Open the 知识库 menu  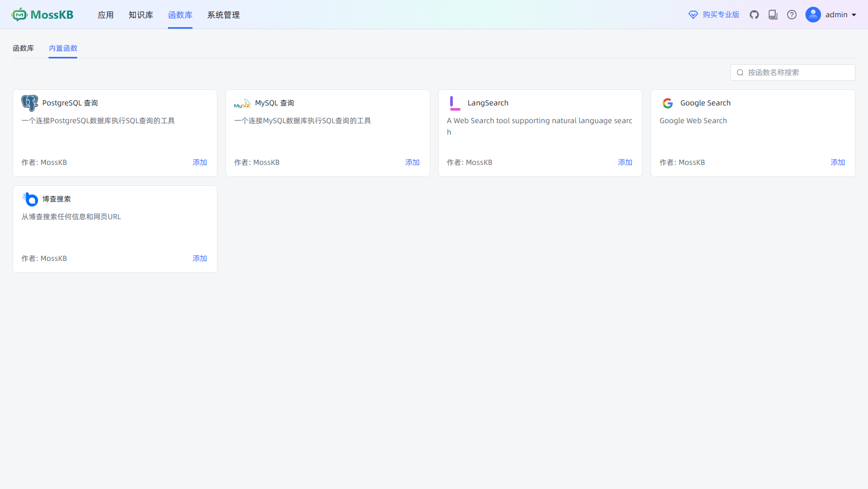pos(141,15)
